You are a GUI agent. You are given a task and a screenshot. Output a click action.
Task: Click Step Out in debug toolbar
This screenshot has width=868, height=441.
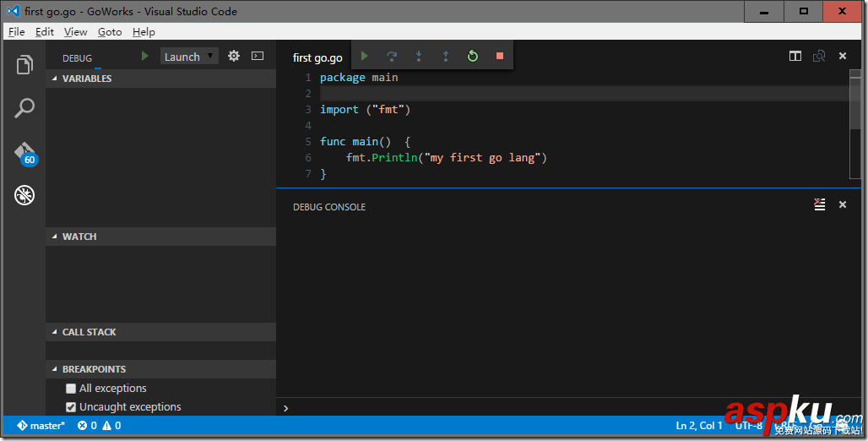coord(446,56)
